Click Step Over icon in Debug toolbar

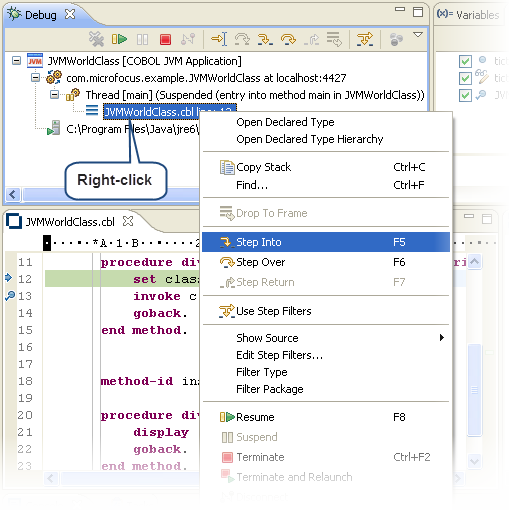[x=288, y=39]
